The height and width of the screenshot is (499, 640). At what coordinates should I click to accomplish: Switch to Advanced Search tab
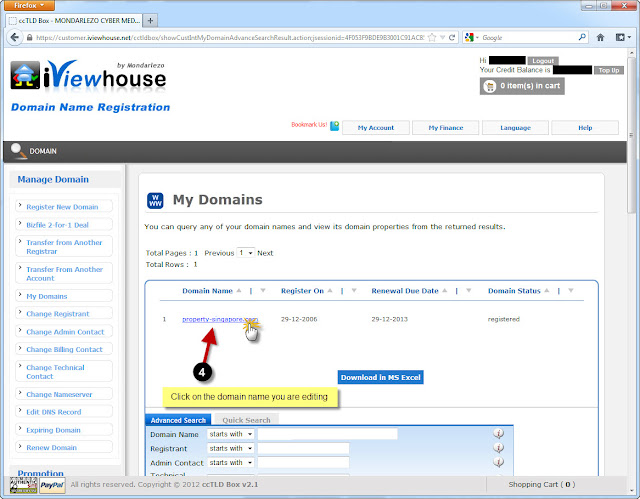point(178,420)
